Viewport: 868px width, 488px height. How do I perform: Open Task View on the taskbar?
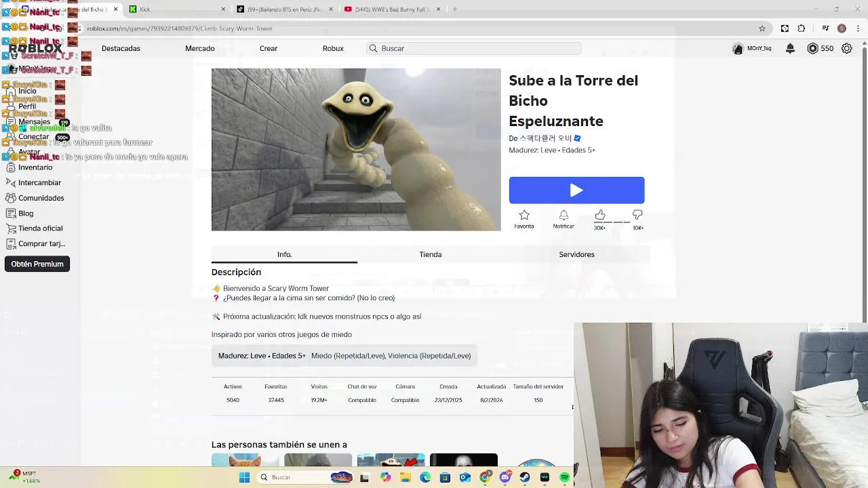point(364,477)
